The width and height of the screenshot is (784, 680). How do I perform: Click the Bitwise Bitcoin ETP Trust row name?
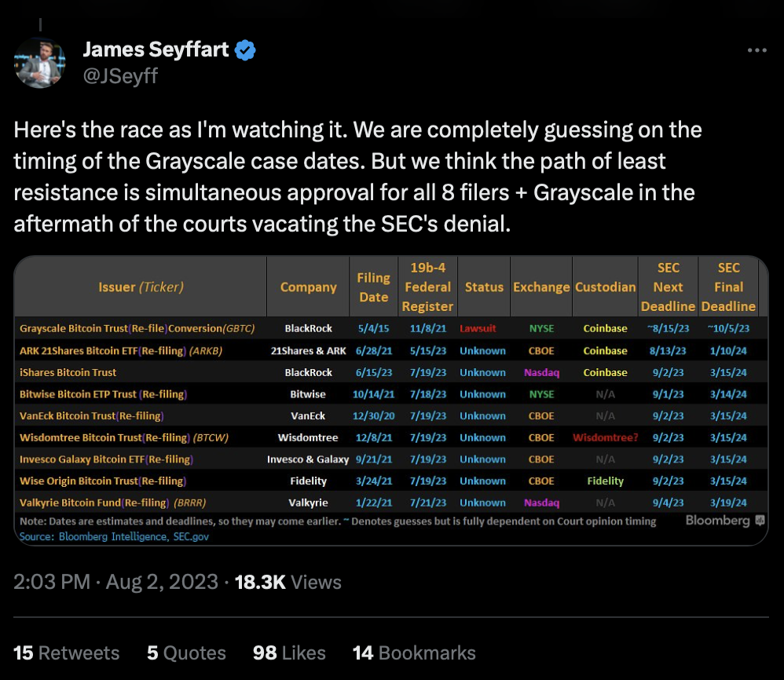click(104, 394)
